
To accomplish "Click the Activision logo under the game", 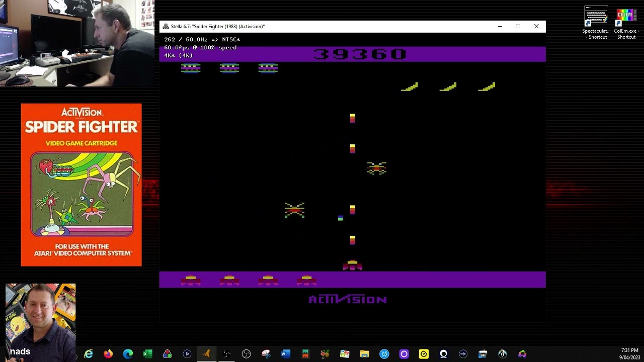I will pos(348,299).
